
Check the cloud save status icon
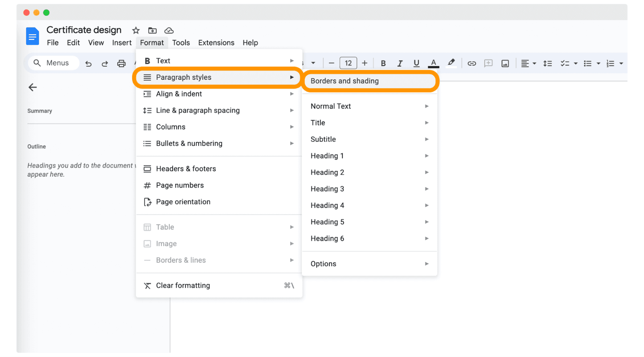[169, 31]
